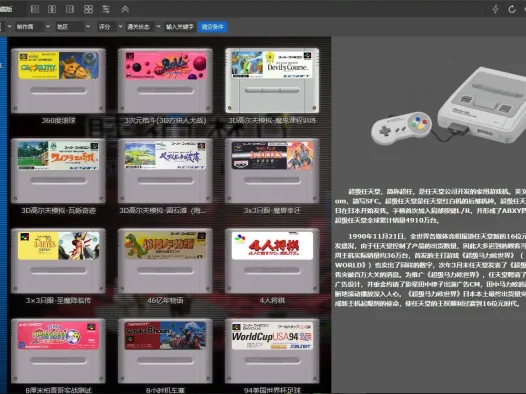Select the 3×3只眼·圣魔降临传 cartridge image
Viewport: 526px width, 394px height.
58,261
